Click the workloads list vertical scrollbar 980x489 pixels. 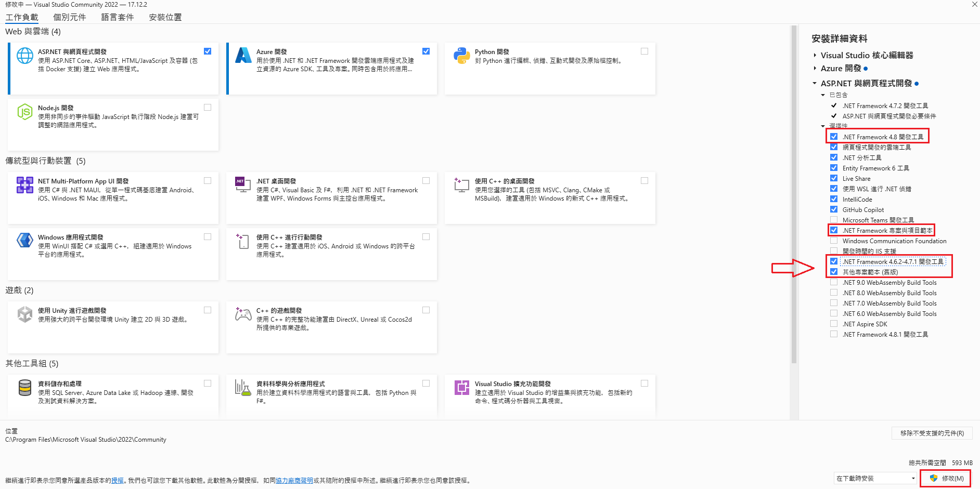pos(794,195)
